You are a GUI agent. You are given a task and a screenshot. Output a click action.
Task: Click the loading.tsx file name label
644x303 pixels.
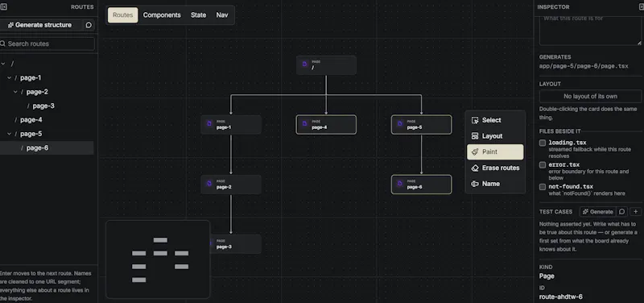(x=568, y=143)
